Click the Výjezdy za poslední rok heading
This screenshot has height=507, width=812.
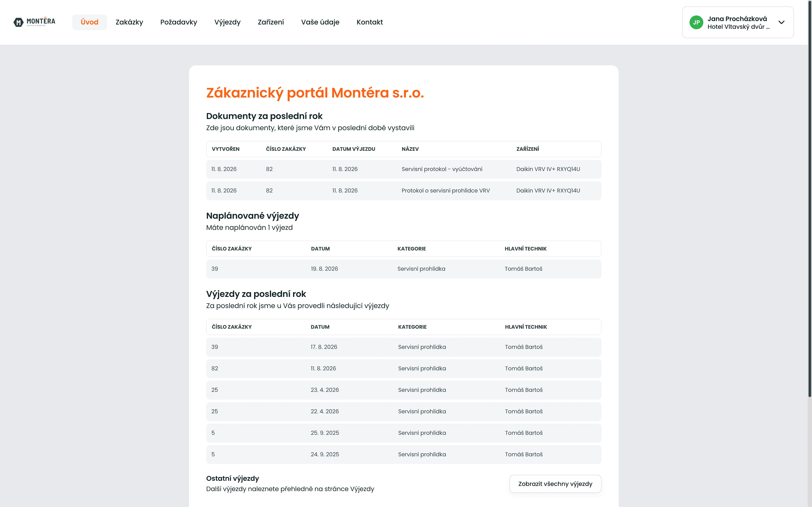click(256, 294)
